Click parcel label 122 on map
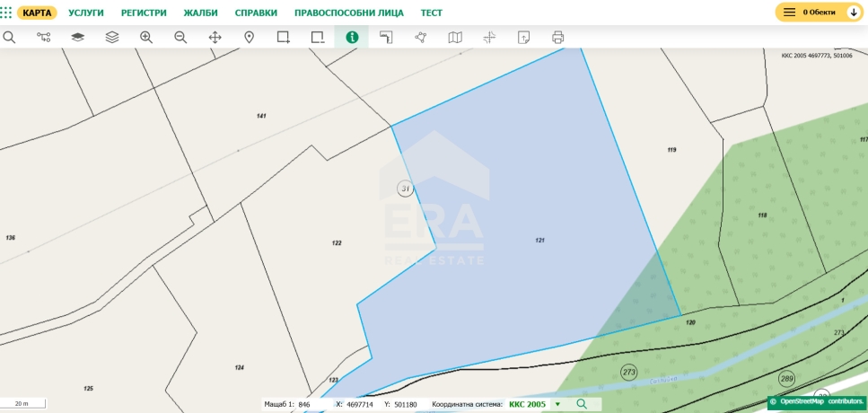This screenshot has width=868, height=413. point(337,243)
